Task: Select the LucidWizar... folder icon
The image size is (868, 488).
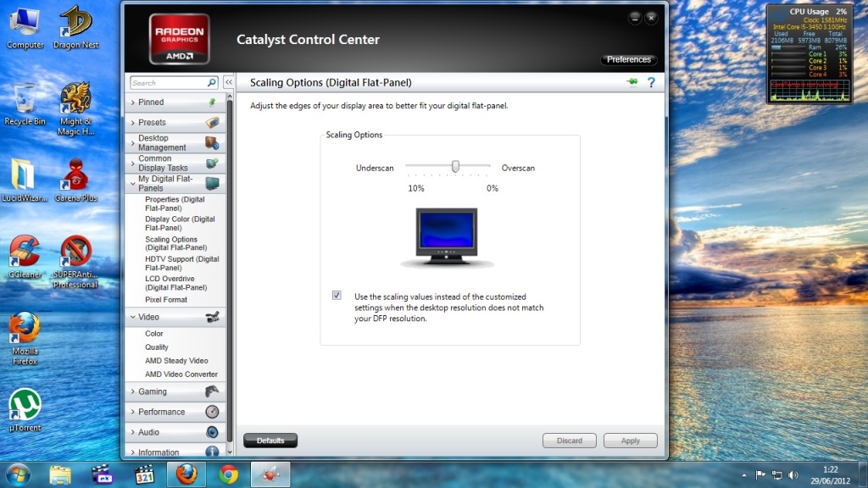Action: pos(25,180)
